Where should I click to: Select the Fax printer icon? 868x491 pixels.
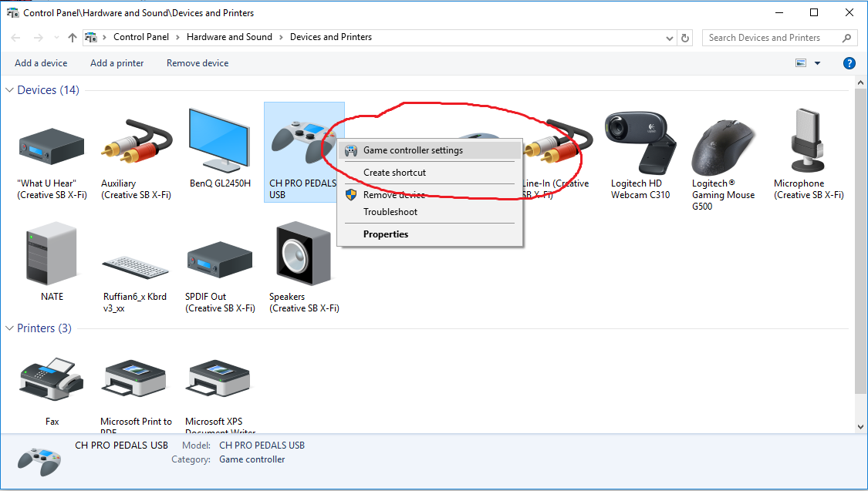(52, 378)
